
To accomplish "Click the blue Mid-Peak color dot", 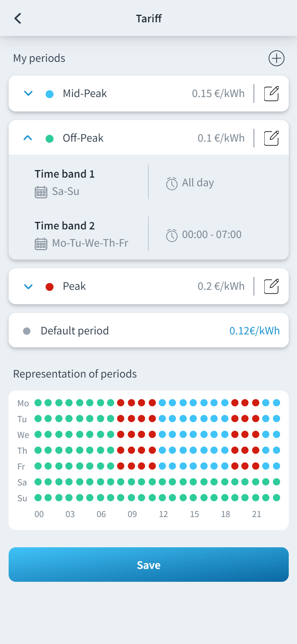I will click(x=50, y=94).
